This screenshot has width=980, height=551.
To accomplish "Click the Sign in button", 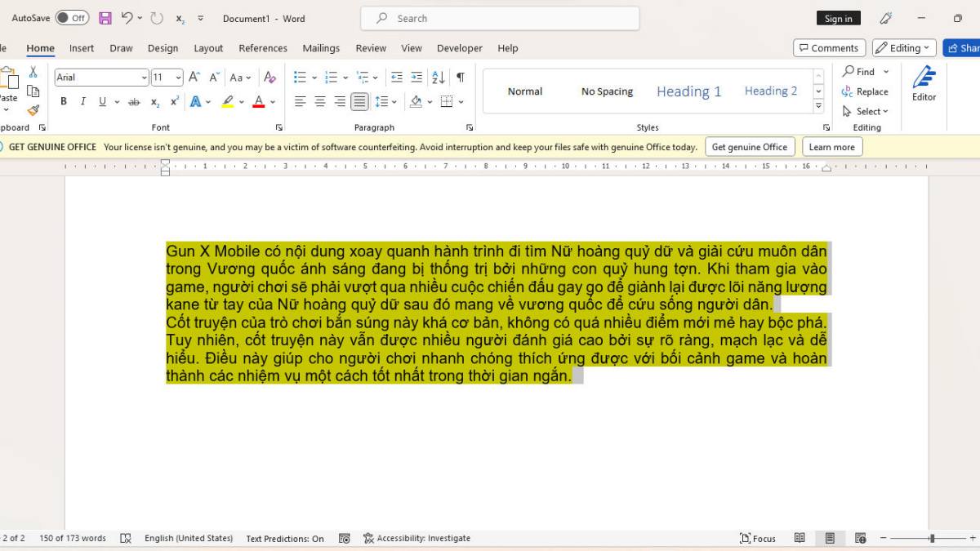I will [x=839, y=19].
